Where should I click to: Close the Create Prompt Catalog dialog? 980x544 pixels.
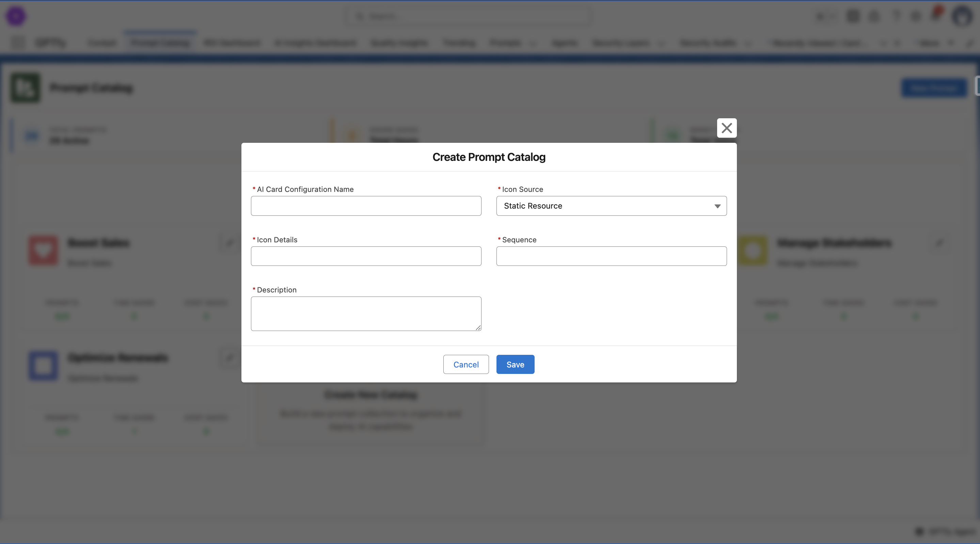(x=726, y=128)
